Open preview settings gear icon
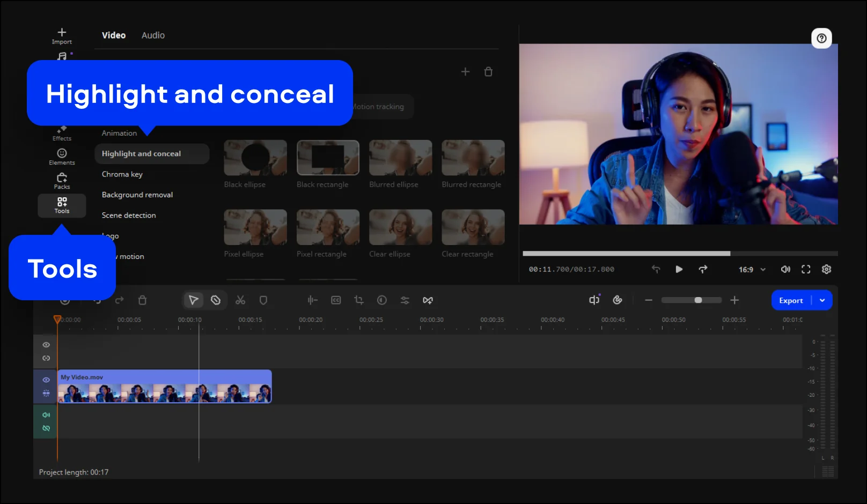 tap(826, 270)
